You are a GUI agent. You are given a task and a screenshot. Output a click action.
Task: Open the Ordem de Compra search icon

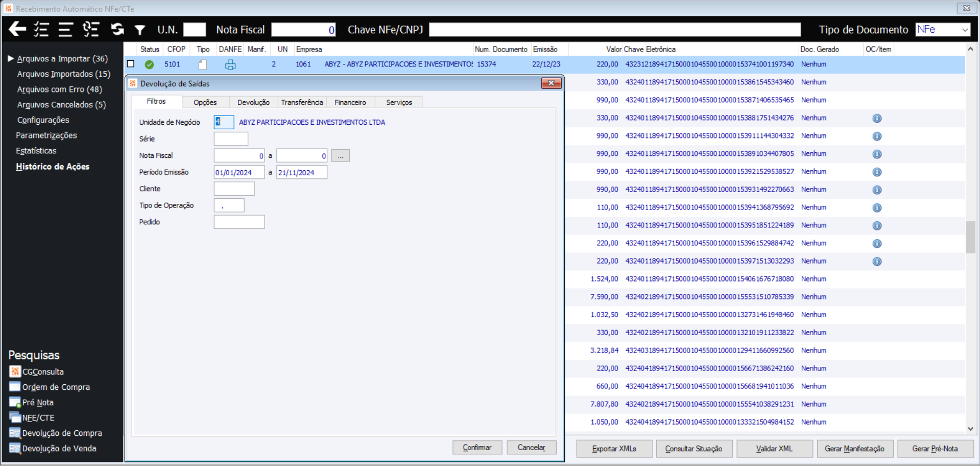(15, 387)
